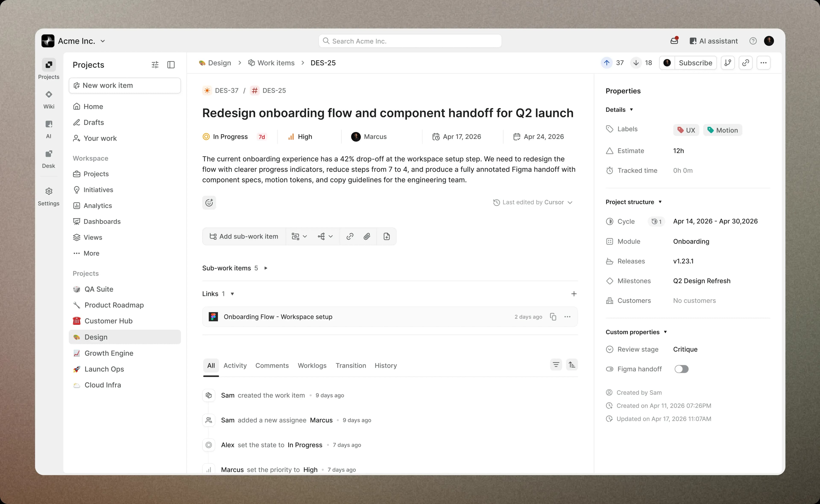Click the activity filter icon

click(x=556, y=365)
